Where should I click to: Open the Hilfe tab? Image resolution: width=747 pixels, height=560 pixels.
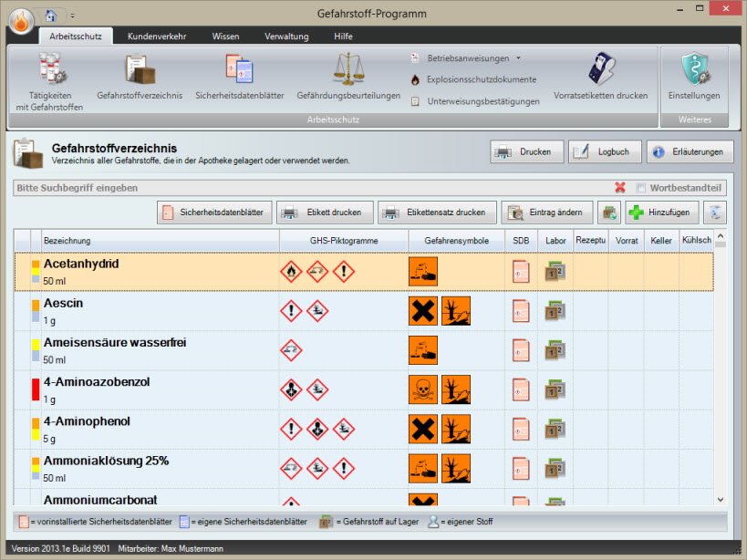pos(343,36)
